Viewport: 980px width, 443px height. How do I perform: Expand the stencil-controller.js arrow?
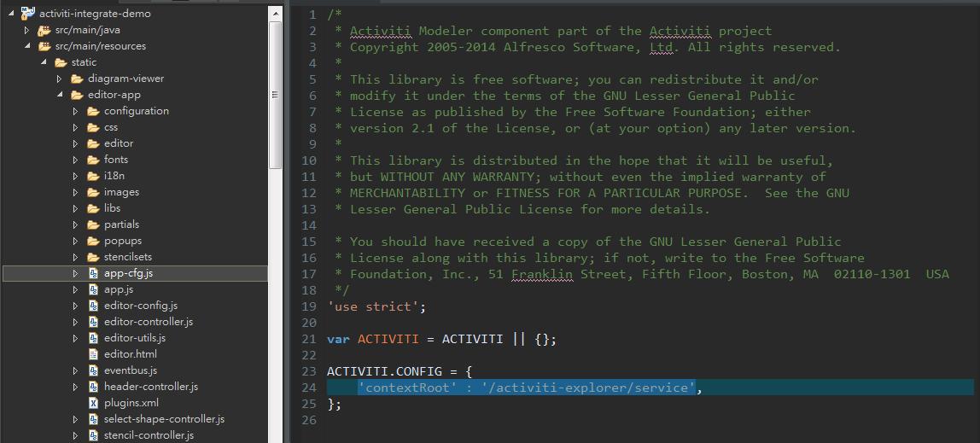pyautogui.click(x=76, y=435)
